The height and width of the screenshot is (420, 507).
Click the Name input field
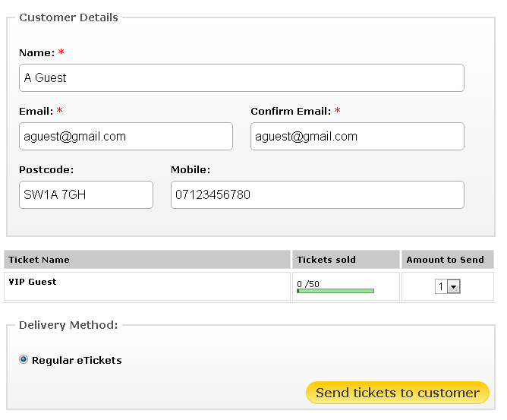[241, 77]
